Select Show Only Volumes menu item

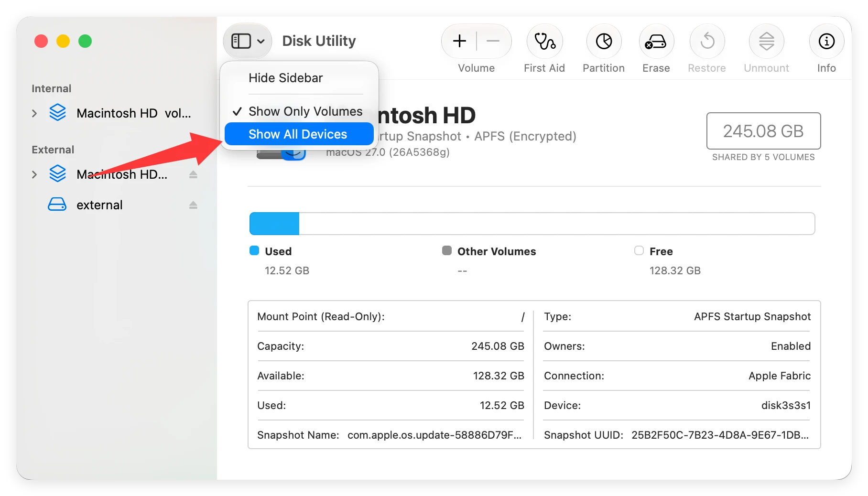pos(299,111)
